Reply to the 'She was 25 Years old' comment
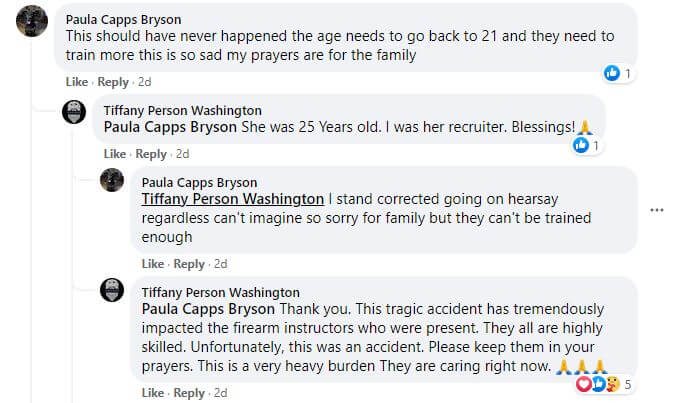Viewport: 676px width, 403px height. (151, 154)
